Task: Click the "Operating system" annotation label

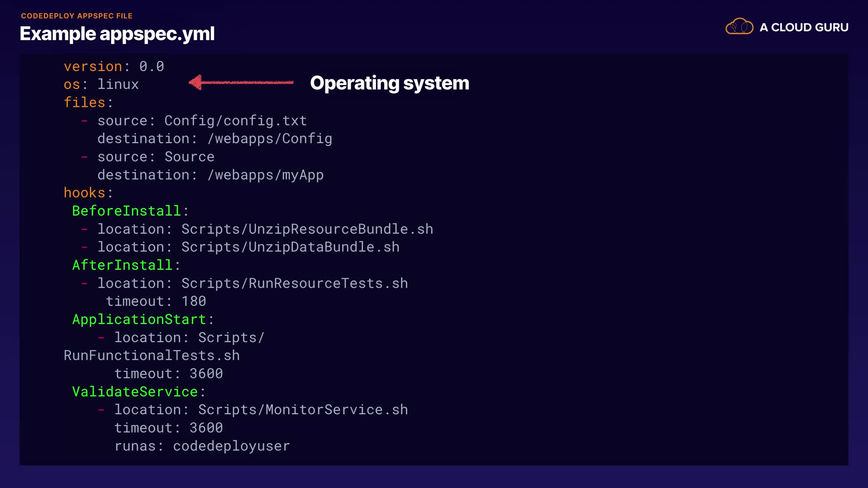Action: point(389,83)
